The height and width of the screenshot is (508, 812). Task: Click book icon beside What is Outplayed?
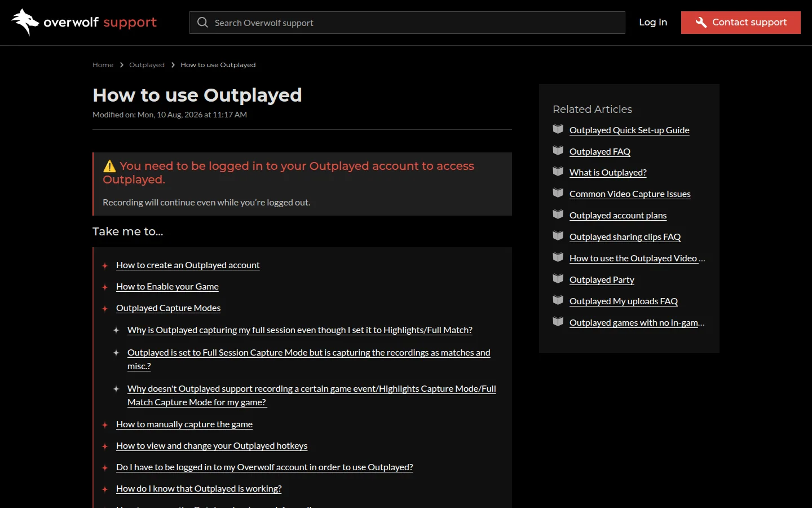click(558, 172)
